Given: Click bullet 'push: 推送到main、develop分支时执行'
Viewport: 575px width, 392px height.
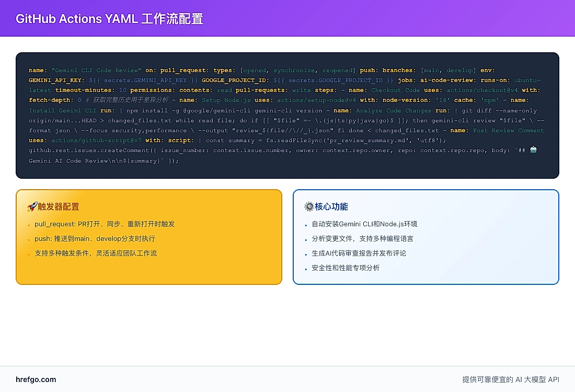Looking at the screenshot, I should pyautogui.click(x=95, y=239).
